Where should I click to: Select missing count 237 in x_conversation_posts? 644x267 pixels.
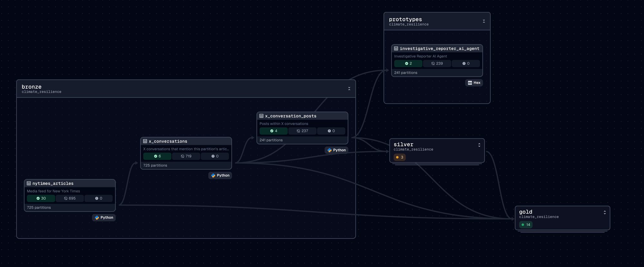click(302, 131)
